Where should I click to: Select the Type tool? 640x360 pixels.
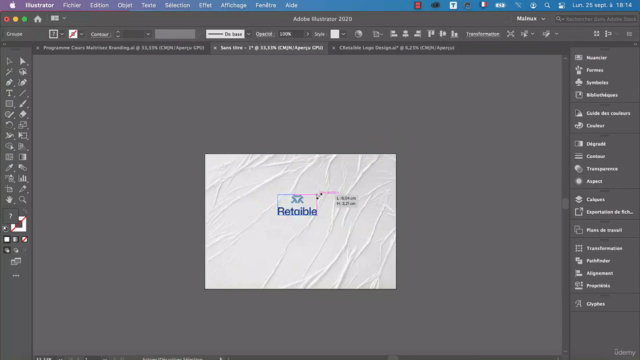[x=9, y=93]
